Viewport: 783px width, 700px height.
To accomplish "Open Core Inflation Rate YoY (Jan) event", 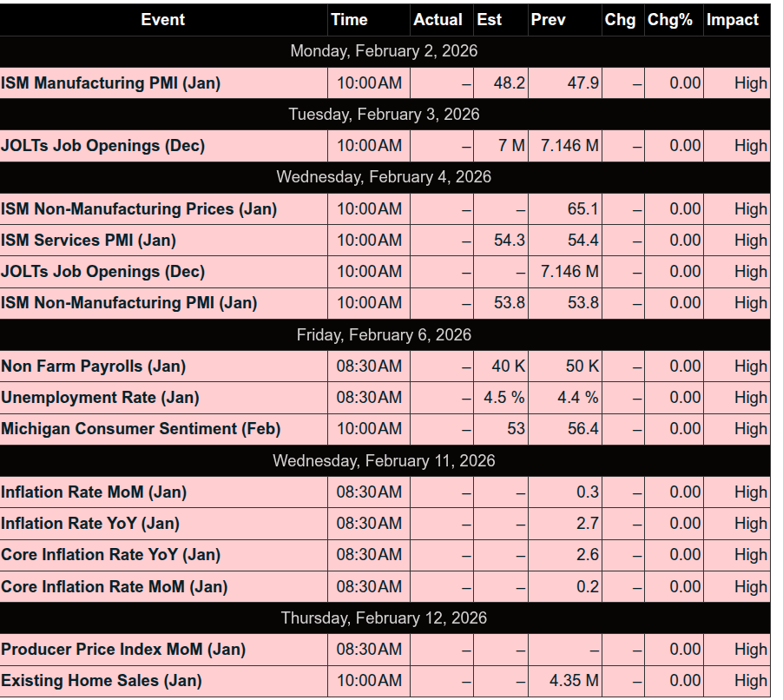I will 111,555.
